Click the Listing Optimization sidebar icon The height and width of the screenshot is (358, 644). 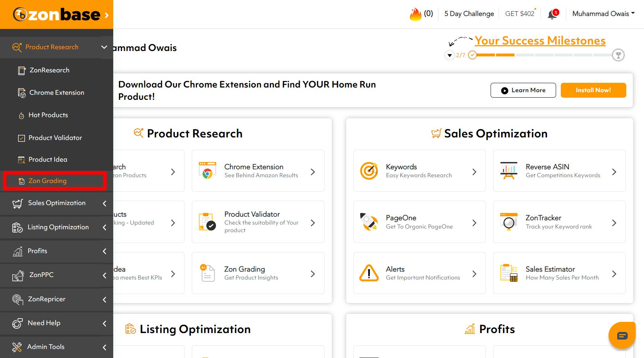point(18,227)
